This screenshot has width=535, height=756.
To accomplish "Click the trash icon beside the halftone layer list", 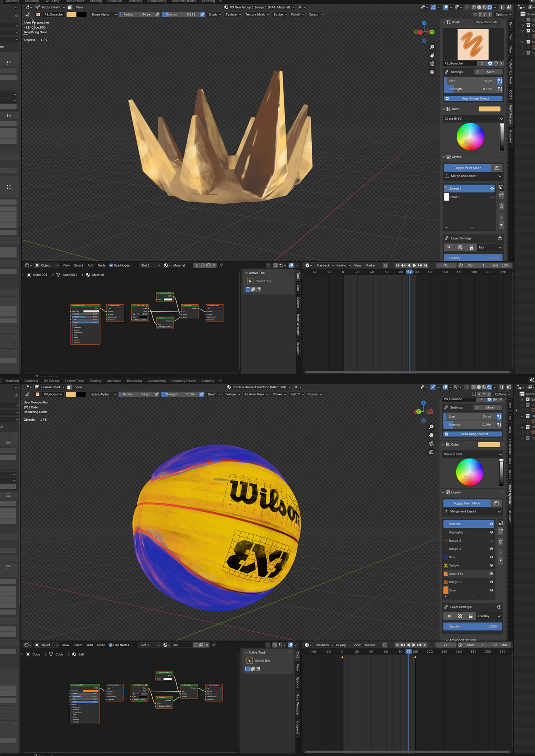I will point(500,541).
